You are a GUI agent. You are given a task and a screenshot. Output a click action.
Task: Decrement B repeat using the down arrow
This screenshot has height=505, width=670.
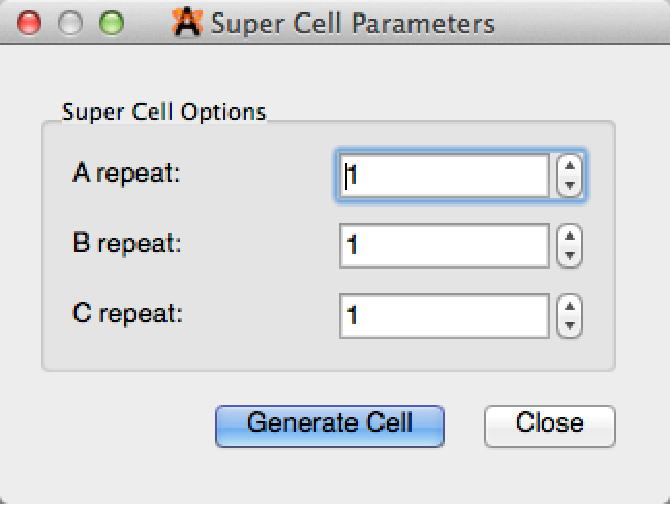pyautogui.click(x=569, y=255)
